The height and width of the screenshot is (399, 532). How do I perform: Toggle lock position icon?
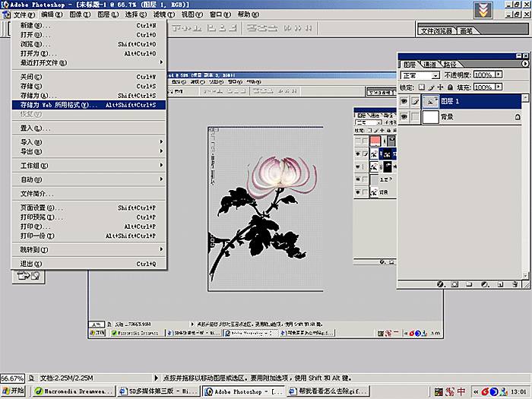(440, 87)
